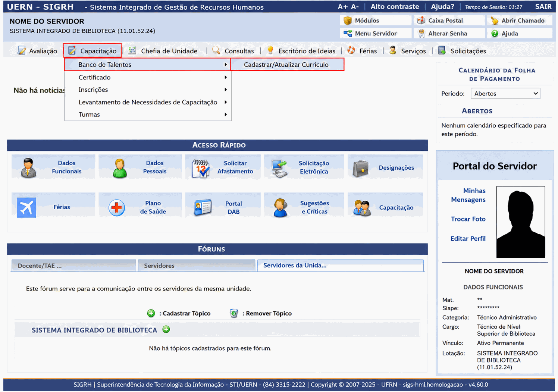Click the Portal DAB ID card icon
The image size is (558, 392).
point(203,207)
